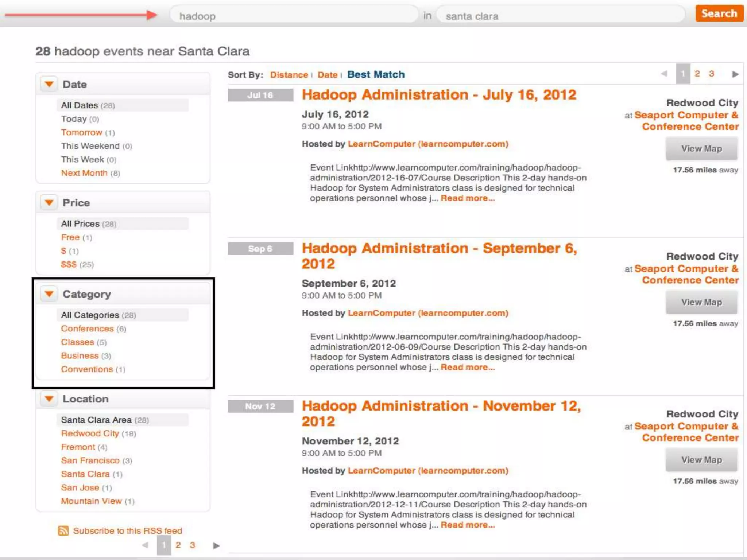Open page 2 in top pagination

pos(697,74)
